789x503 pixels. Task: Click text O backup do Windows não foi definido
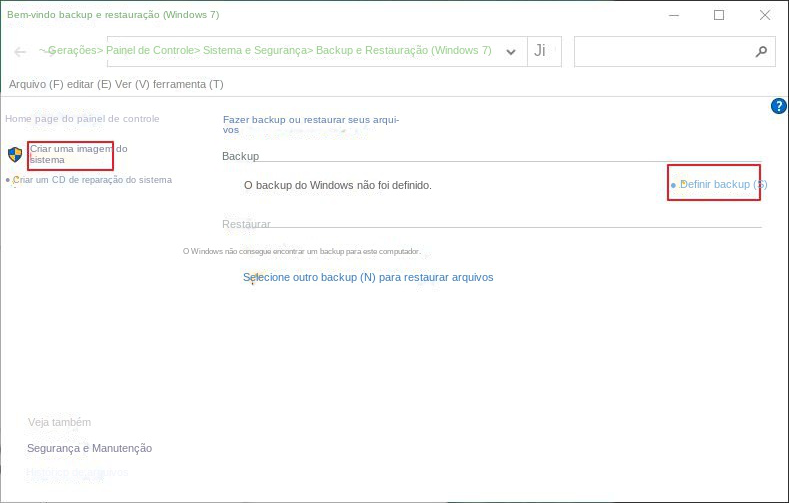[x=338, y=185]
